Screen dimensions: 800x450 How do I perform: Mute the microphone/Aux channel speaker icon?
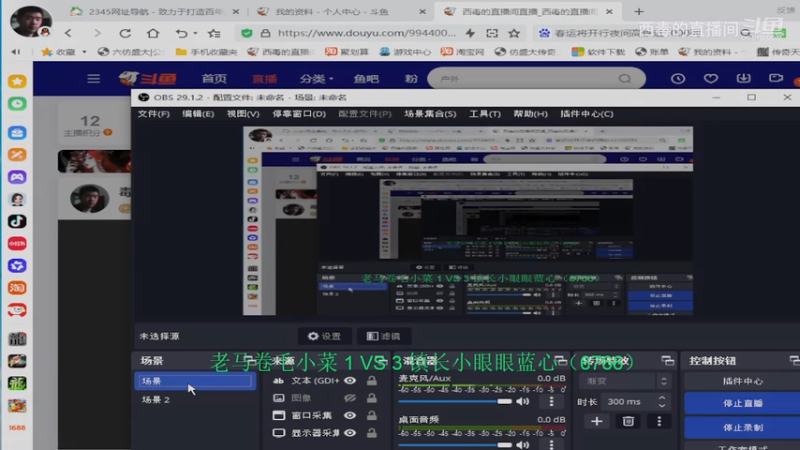522,402
